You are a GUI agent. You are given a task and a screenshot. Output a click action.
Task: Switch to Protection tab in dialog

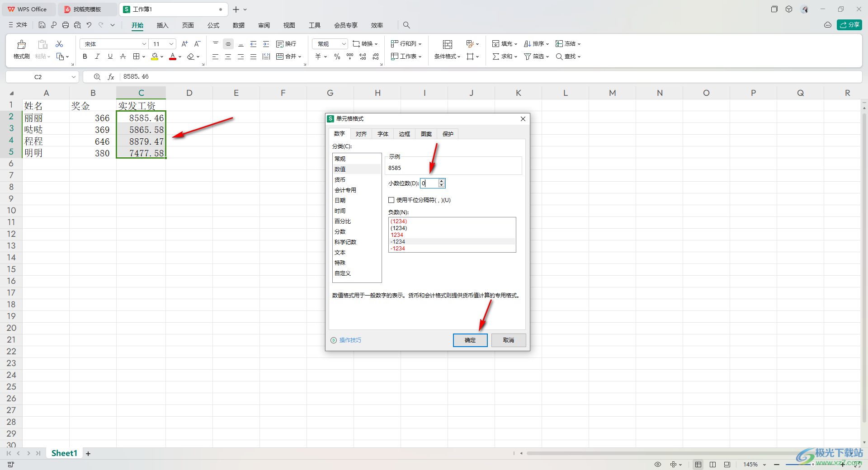[448, 134]
